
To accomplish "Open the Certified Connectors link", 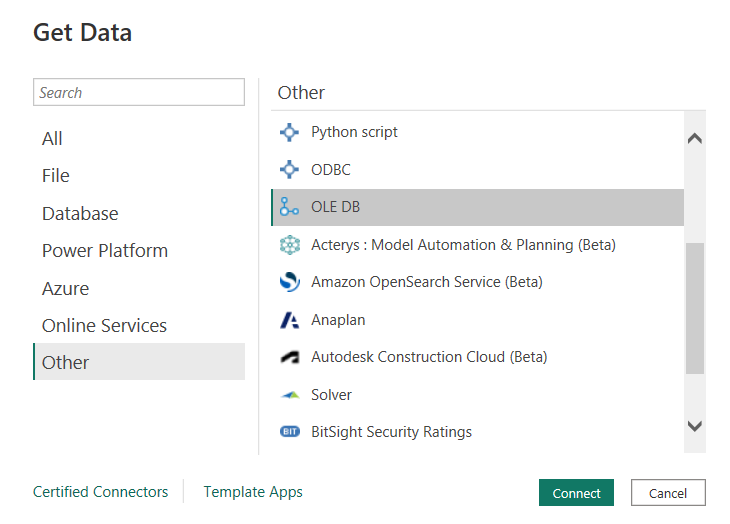I will point(100,492).
